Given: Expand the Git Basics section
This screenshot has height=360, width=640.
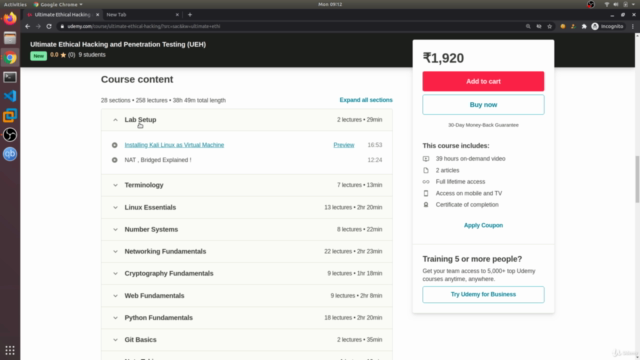Looking at the screenshot, I should click(x=247, y=340).
